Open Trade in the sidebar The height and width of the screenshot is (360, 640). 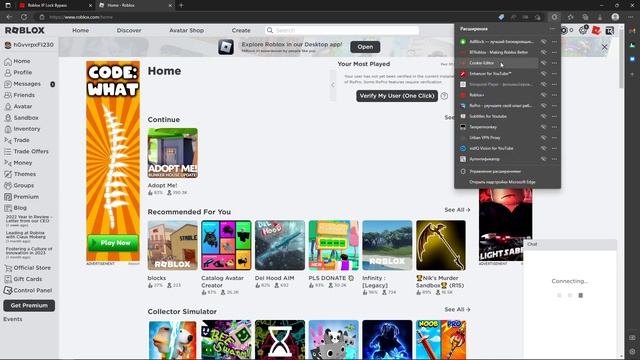pyautogui.click(x=17, y=140)
